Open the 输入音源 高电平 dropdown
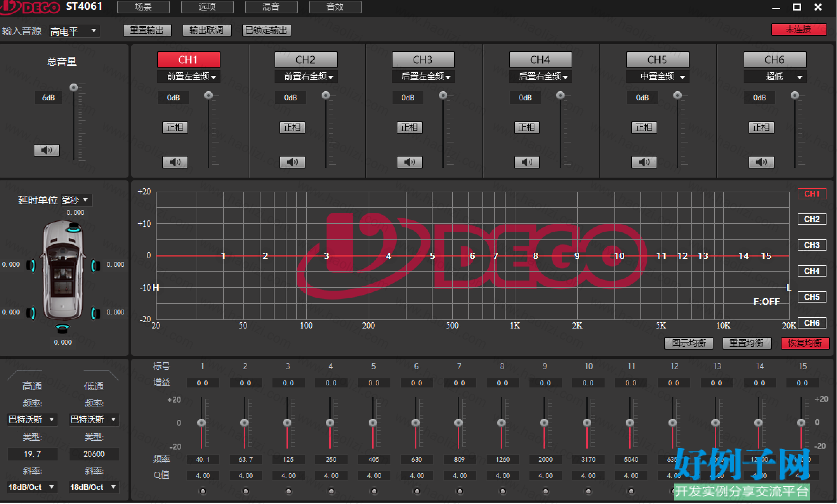 pyautogui.click(x=74, y=31)
